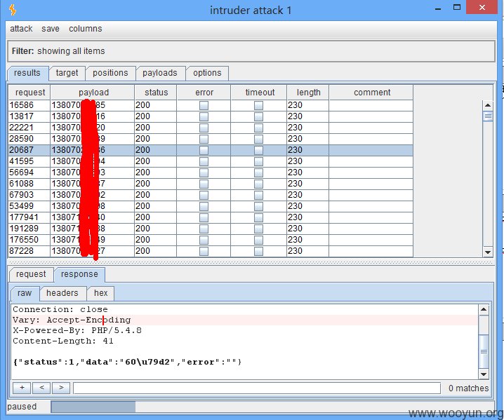504x420 pixels.
Task: Select result row with request 16586
Action: (x=211, y=105)
